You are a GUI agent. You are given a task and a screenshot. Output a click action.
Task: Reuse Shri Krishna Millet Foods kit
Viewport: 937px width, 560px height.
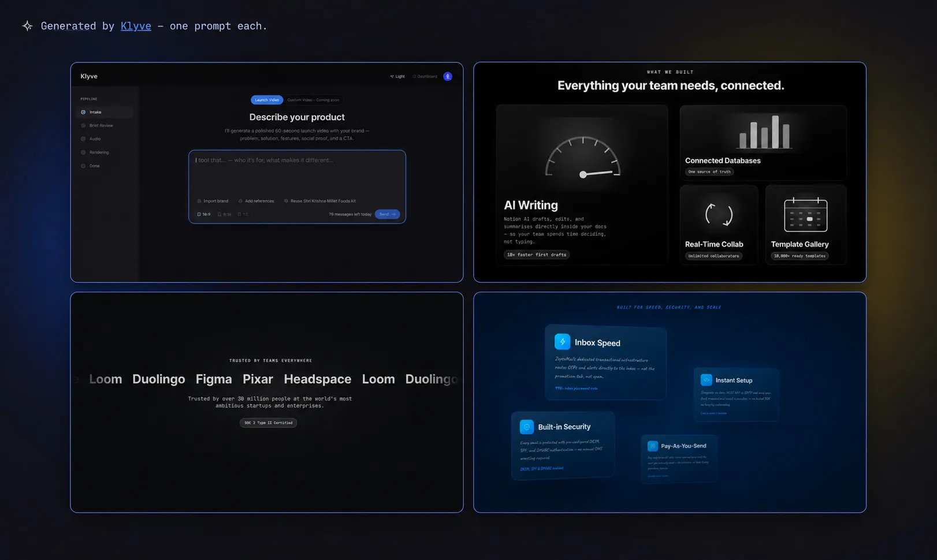[319, 201]
